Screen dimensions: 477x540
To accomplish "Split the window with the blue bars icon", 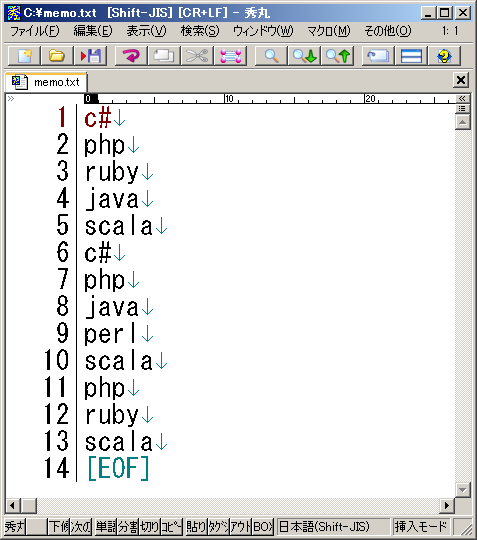I will click(411, 56).
